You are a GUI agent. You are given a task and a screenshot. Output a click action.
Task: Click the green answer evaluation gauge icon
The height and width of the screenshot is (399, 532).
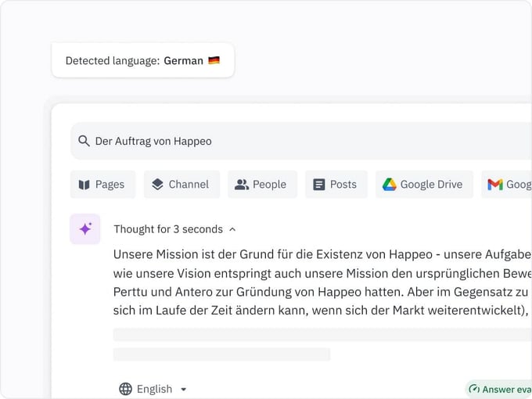coord(474,389)
